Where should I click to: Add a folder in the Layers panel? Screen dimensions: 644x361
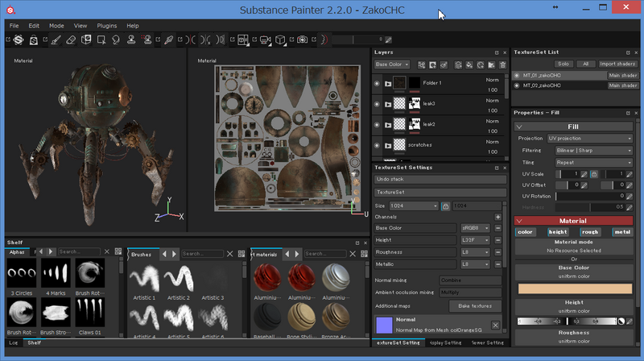(491, 65)
